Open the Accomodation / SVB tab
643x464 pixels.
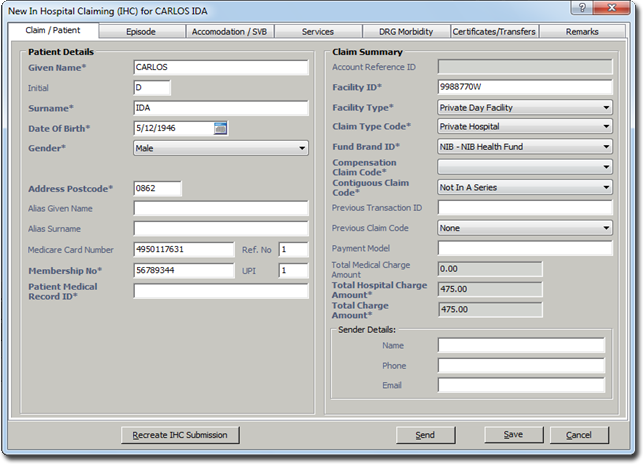click(229, 31)
